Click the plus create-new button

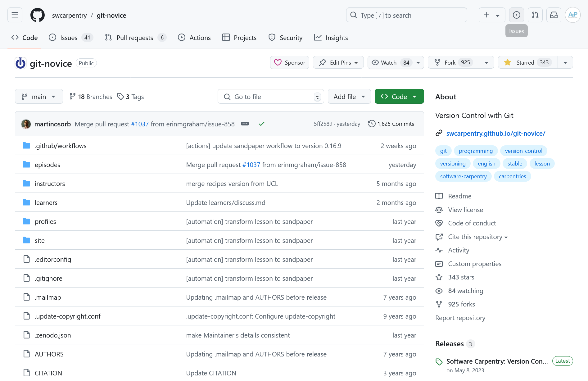pos(486,15)
